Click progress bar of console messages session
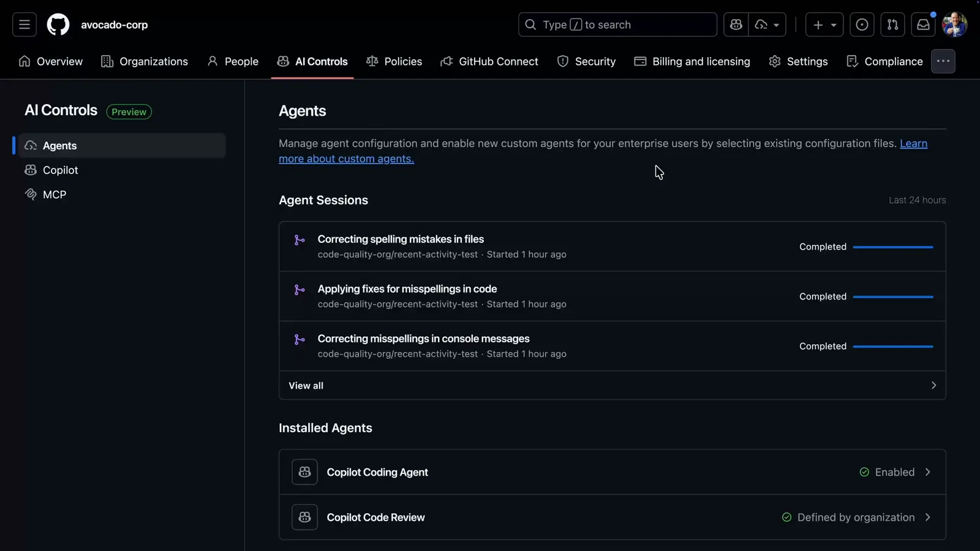 click(x=893, y=347)
